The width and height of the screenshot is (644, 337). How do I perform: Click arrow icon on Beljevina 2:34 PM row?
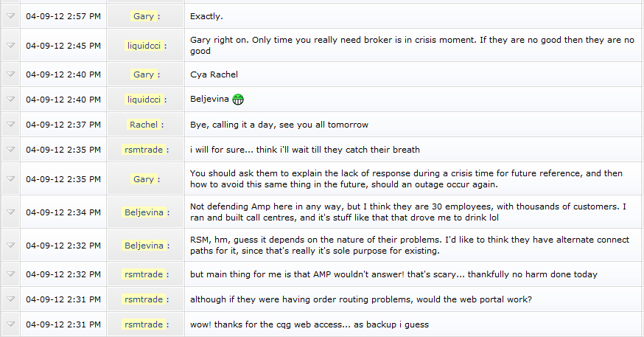pos(10,212)
